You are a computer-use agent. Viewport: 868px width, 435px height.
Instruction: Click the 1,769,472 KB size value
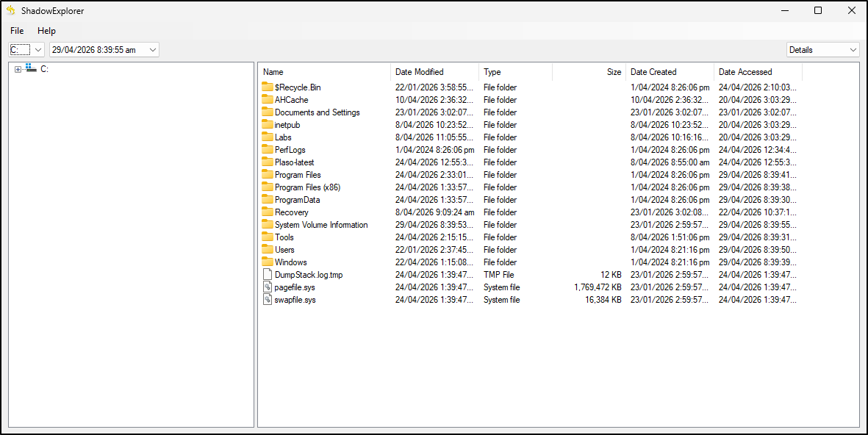click(x=598, y=287)
